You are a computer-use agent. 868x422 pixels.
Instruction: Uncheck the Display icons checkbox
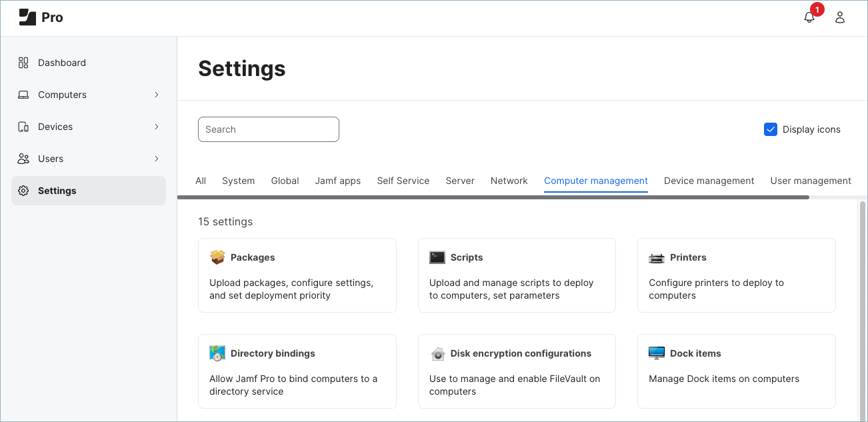(x=771, y=129)
